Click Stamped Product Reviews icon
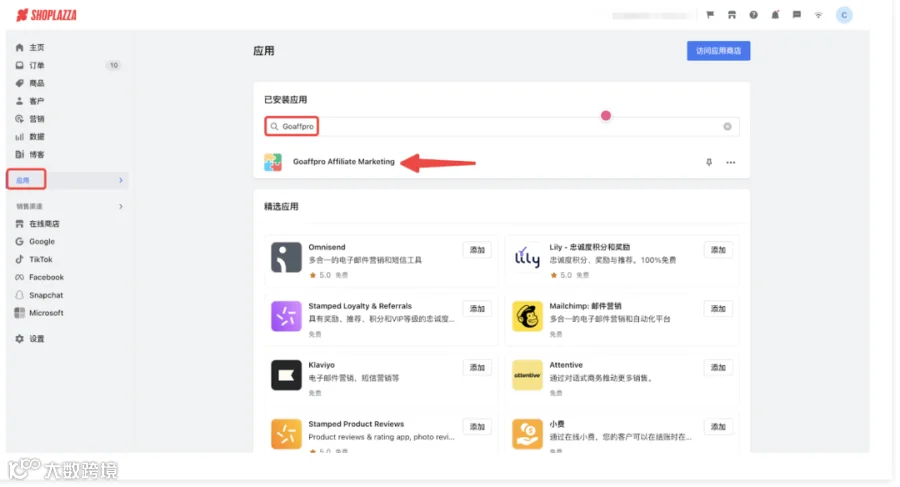Image resolution: width=900 pixels, height=487 pixels. (x=286, y=434)
